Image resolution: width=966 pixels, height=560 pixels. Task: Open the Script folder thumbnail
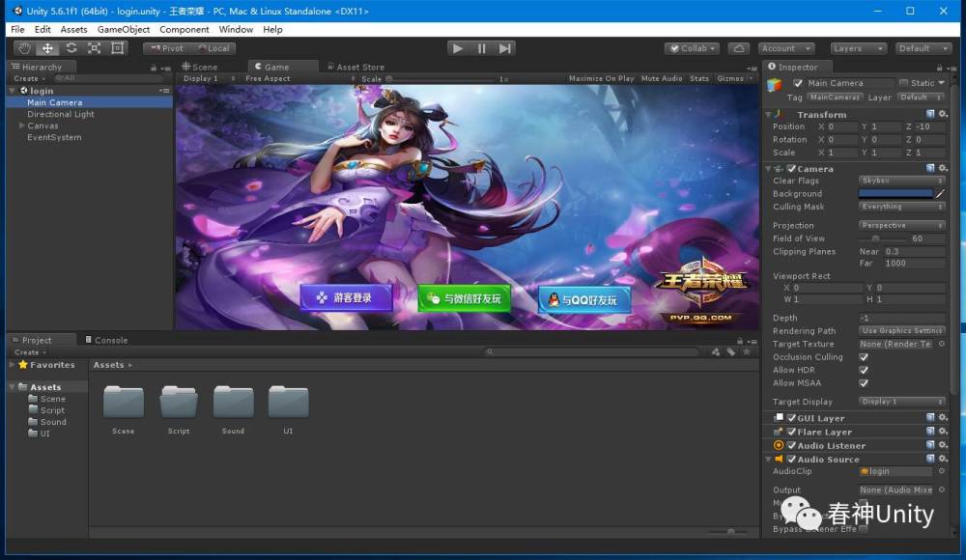pyautogui.click(x=179, y=404)
